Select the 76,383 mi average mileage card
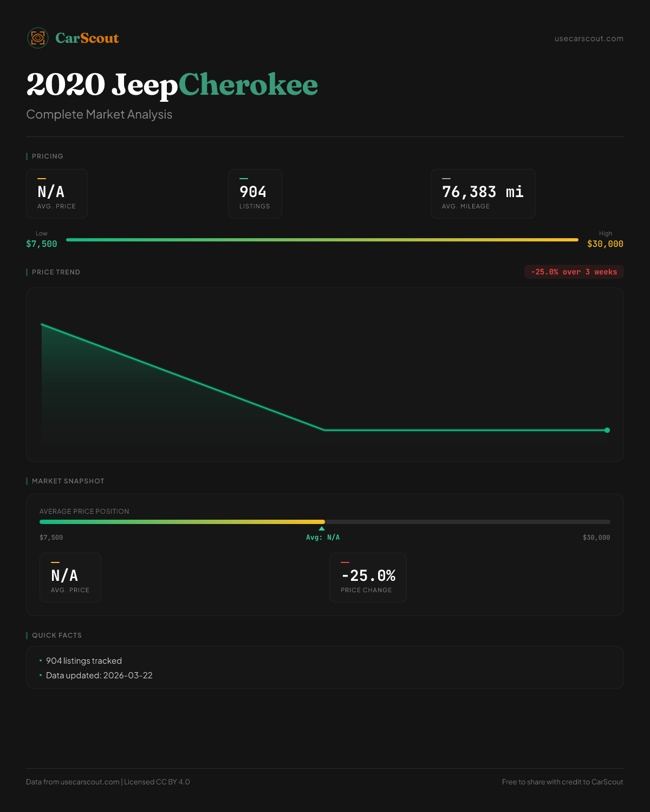 pyautogui.click(x=483, y=194)
